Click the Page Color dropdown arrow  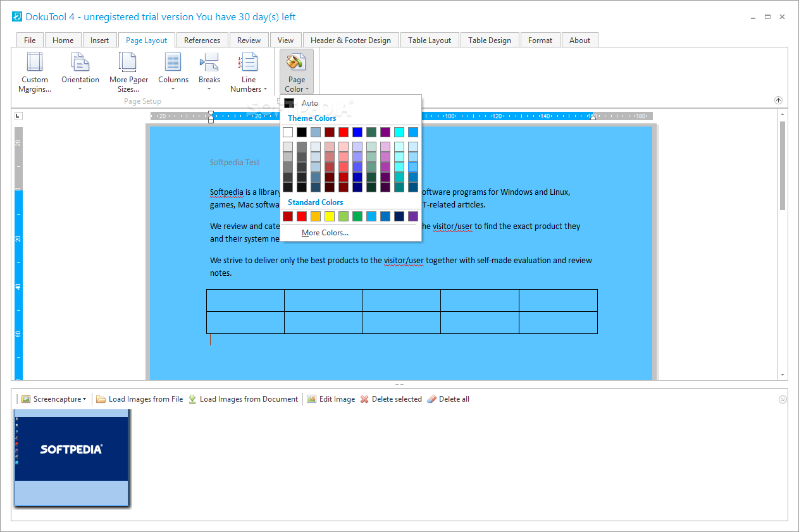307,89
